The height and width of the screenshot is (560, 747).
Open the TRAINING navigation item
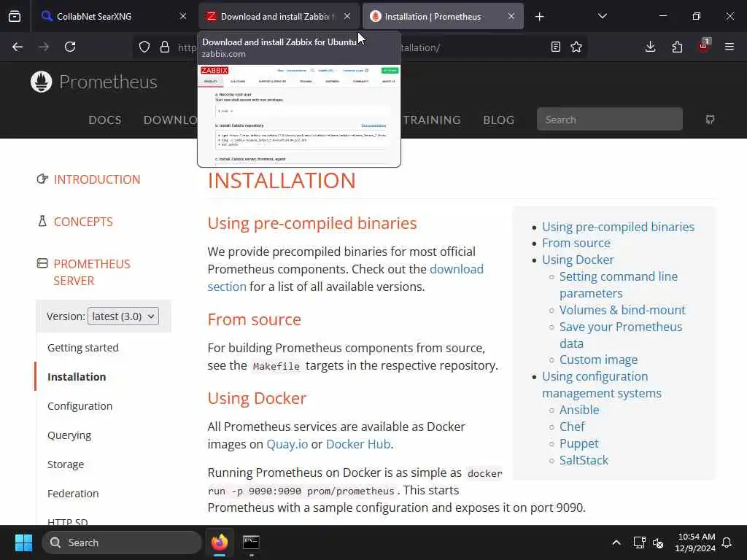[x=432, y=120]
